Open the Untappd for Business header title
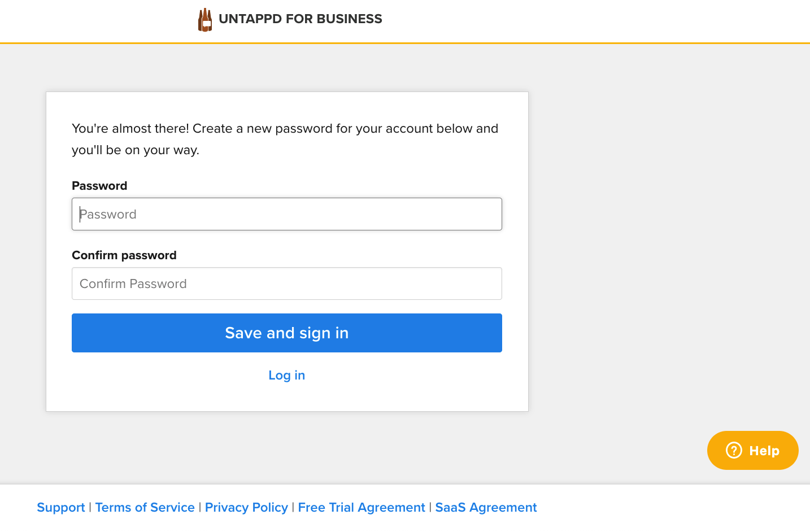This screenshot has height=532, width=810. pyautogui.click(x=300, y=19)
